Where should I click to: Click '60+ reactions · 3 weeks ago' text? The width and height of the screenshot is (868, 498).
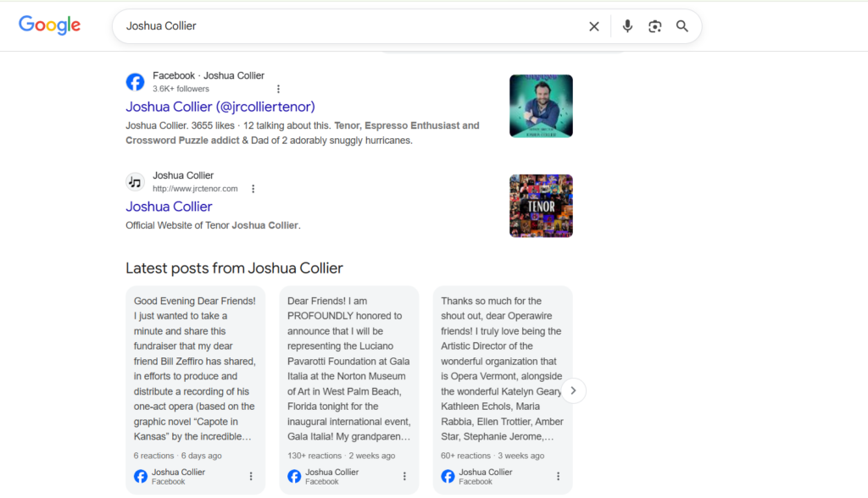pos(492,456)
